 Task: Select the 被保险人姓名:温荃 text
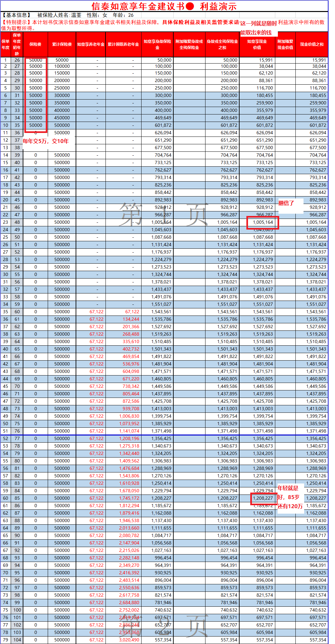tap(59, 15)
